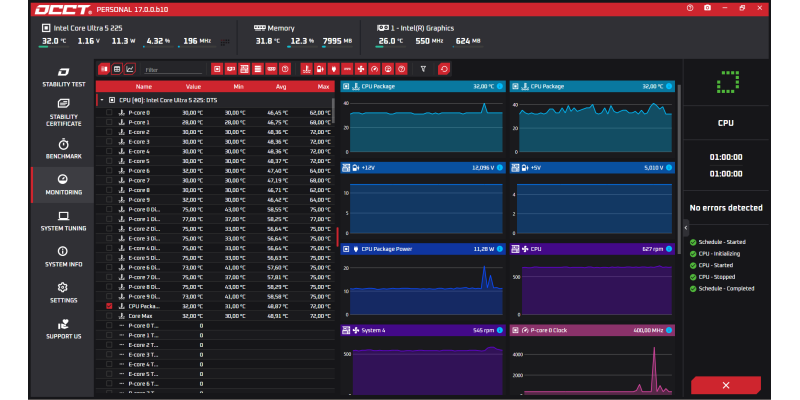Screen dimensions: 800x400
Task: Click the funnel filter icon
Action: click(423, 68)
